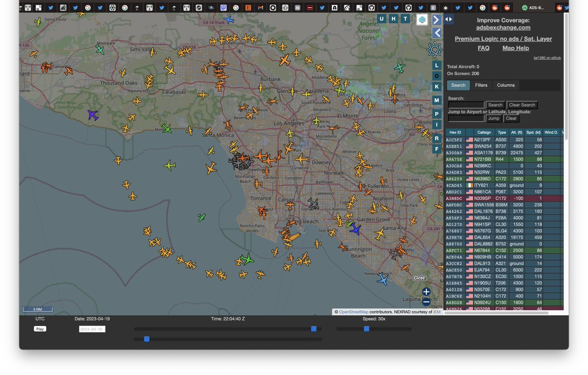
Task: Toggle the M map option
Action: point(437,100)
